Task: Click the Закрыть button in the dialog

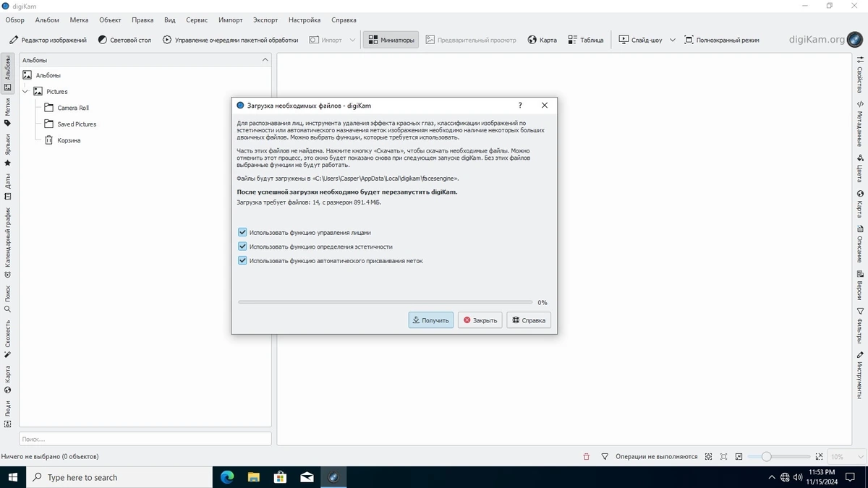Action: 480,320
